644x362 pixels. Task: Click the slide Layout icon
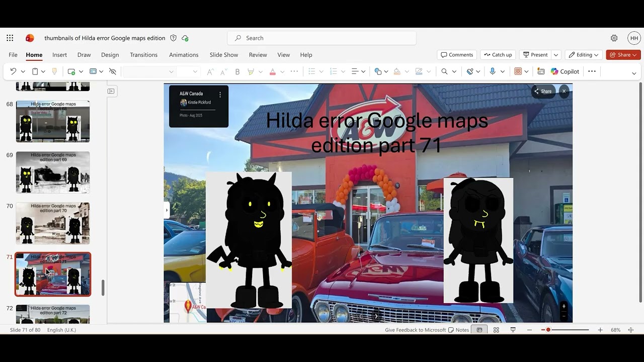coord(93,71)
